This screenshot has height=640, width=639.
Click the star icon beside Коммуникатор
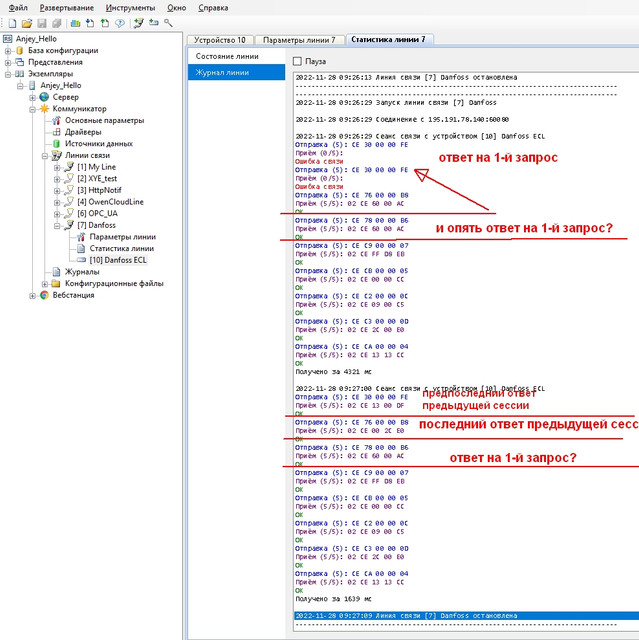44,109
